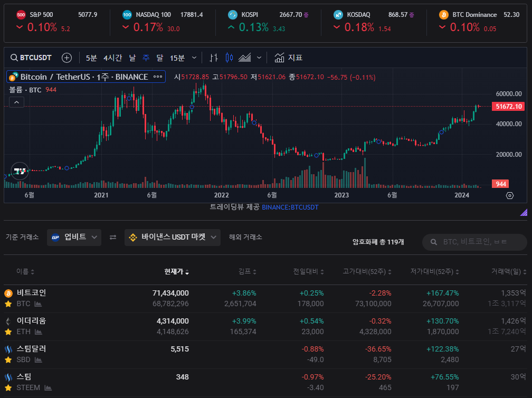Image resolution: width=532 pixels, height=398 pixels.
Task: Click the Binance logo in market dropdown
Action: (133, 237)
